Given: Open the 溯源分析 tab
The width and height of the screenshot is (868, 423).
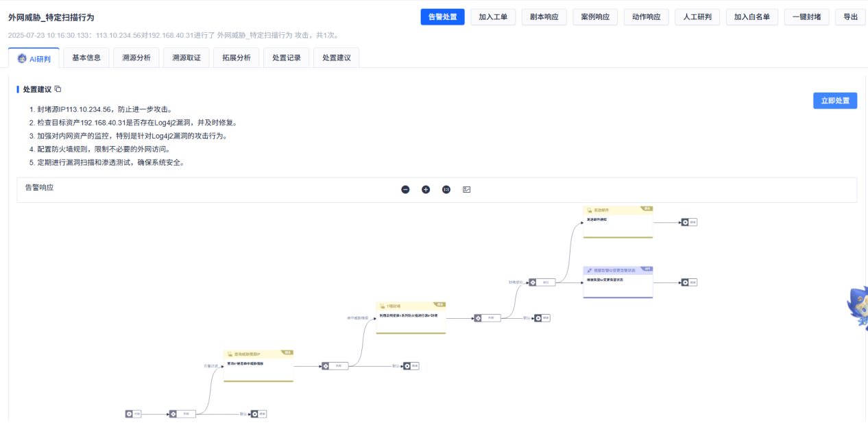Looking at the screenshot, I should [136, 58].
